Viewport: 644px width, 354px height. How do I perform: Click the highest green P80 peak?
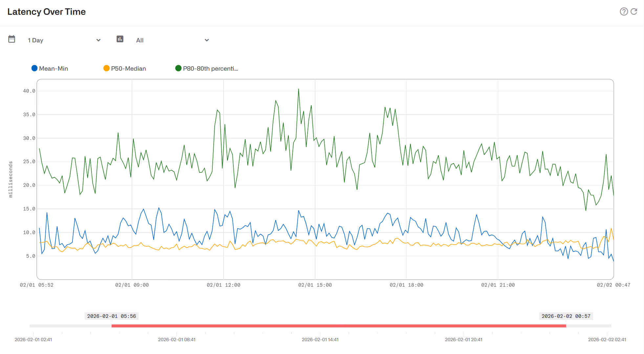pos(299,89)
